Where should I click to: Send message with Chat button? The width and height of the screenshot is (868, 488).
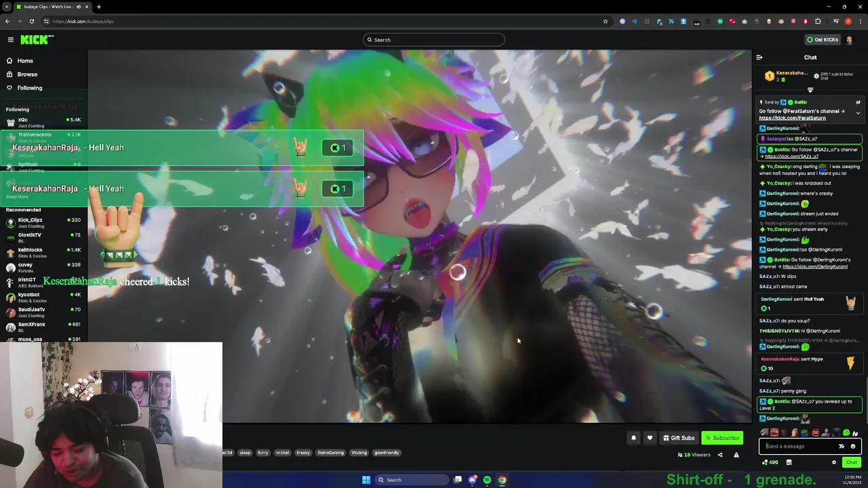point(852,462)
